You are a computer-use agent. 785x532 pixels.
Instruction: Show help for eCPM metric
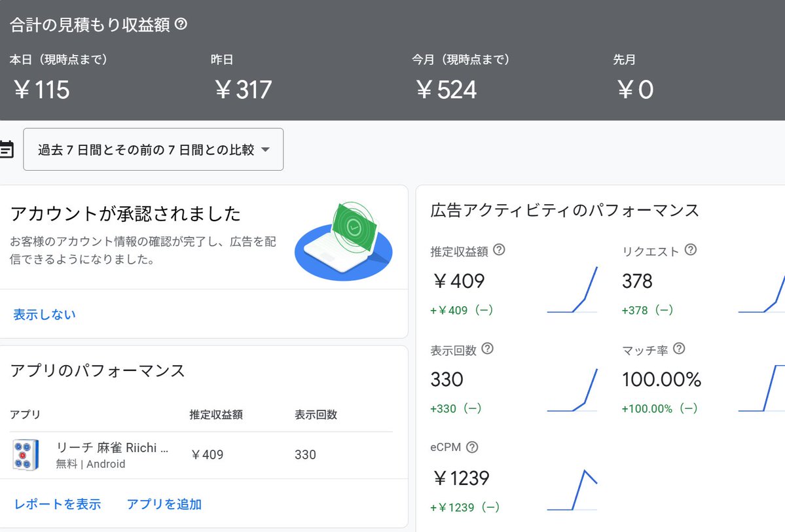(x=472, y=447)
